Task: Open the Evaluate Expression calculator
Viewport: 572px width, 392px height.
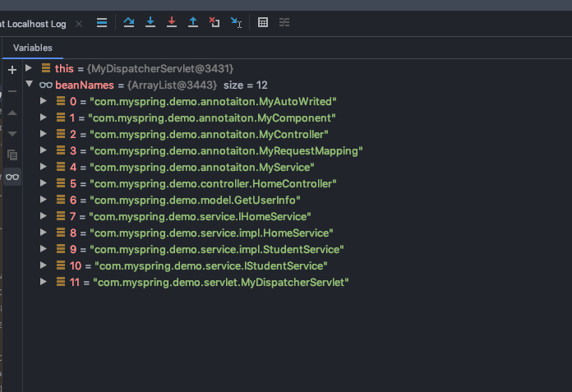Action: coord(263,23)
